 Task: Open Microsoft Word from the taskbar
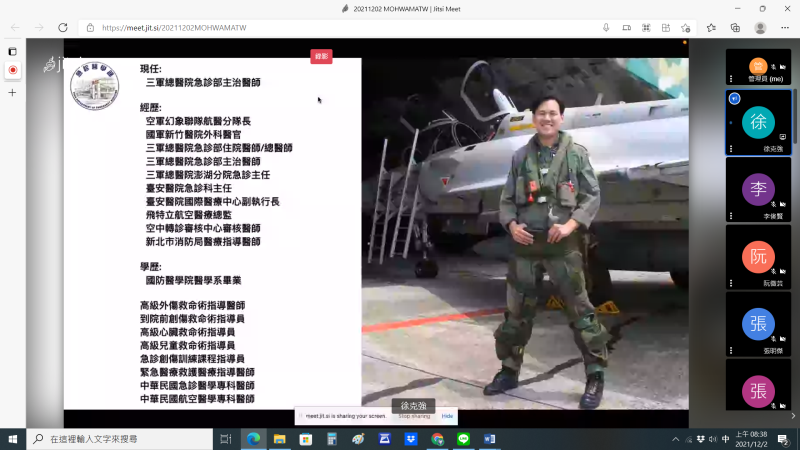pos(490,439)
